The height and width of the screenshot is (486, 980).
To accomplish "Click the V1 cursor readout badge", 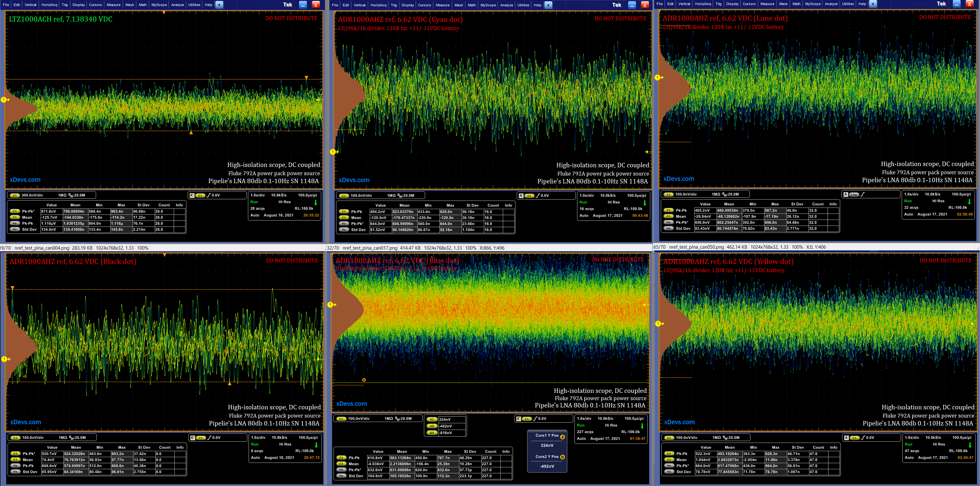I will tap(432, 419).
